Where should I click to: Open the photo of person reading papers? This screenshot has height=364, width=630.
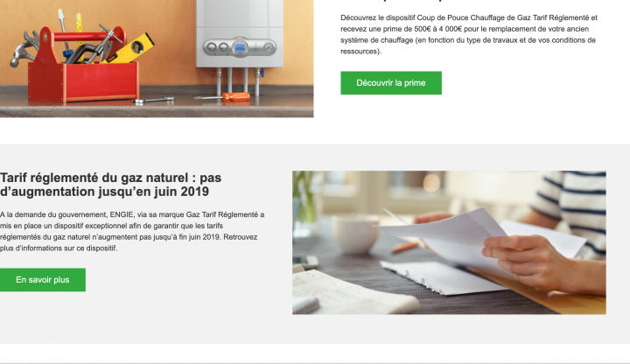coord(449,242)
